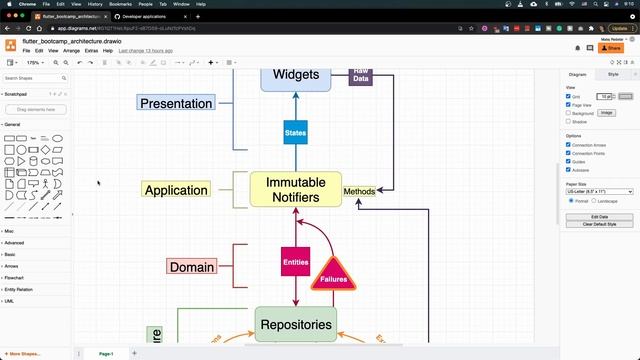Viewport: 640px width, 360px height.
Task: Select the Ellipse shape in General palette
Action: pos(58,138)
